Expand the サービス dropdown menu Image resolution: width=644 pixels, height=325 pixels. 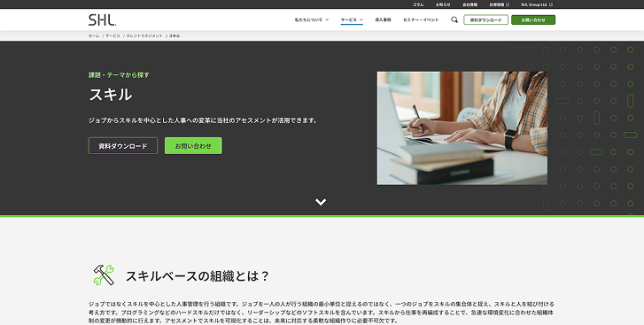[x=352, y=19]
